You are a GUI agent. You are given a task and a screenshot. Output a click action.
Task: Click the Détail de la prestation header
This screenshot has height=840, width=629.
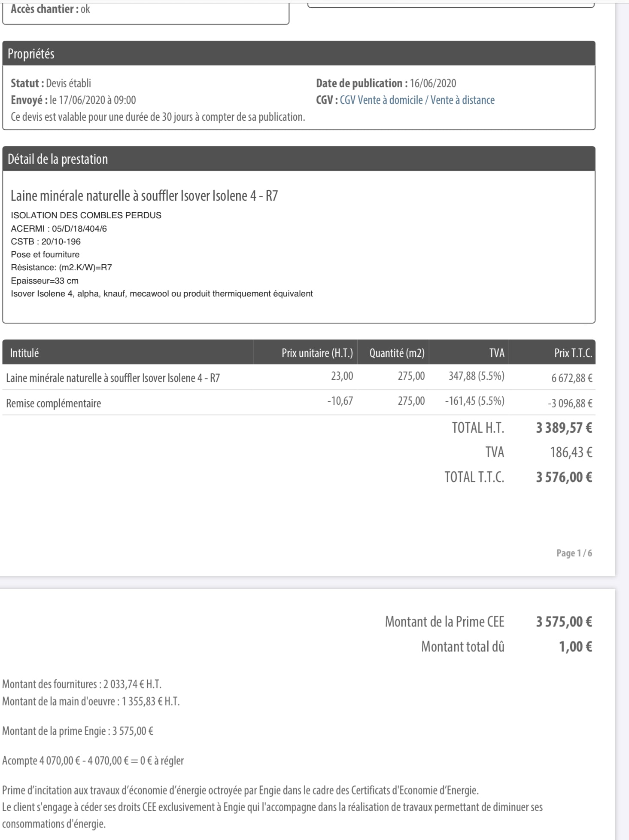tap(299, 159)
